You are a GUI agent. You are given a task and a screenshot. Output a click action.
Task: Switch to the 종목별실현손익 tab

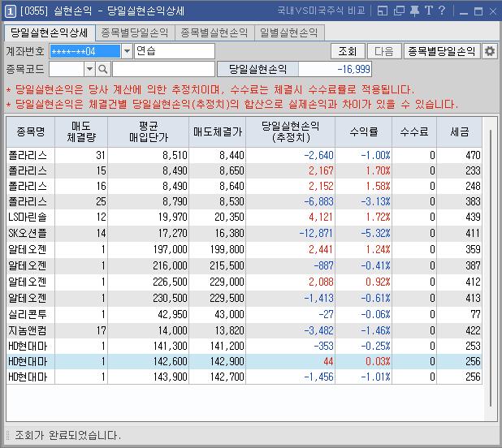[x=214, y=32]
